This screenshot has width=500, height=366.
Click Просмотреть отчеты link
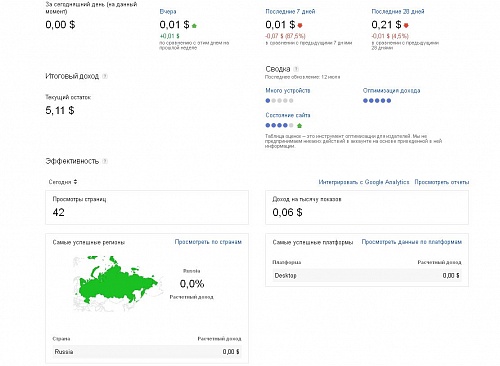(442, 182)
